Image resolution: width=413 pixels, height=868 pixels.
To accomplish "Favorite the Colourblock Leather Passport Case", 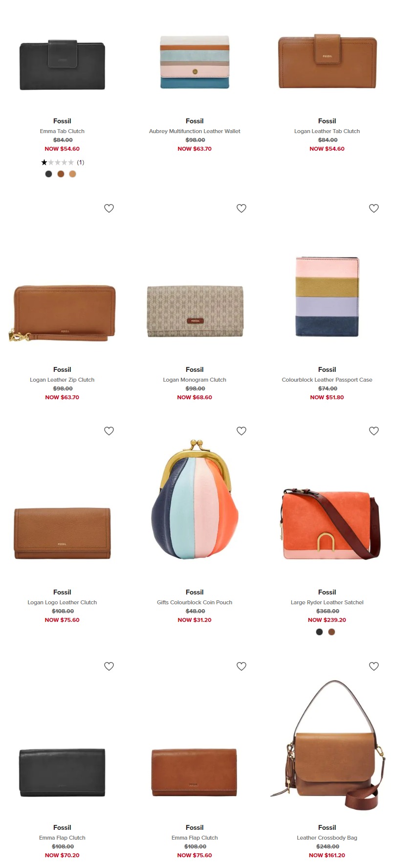I will (x=374, y=208).
